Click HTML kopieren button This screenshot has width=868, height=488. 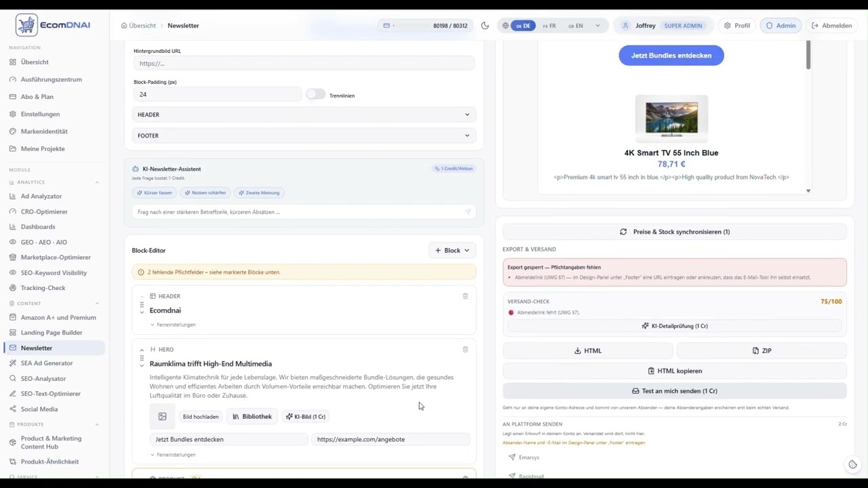pyautogui.click(x=675, y=371)
